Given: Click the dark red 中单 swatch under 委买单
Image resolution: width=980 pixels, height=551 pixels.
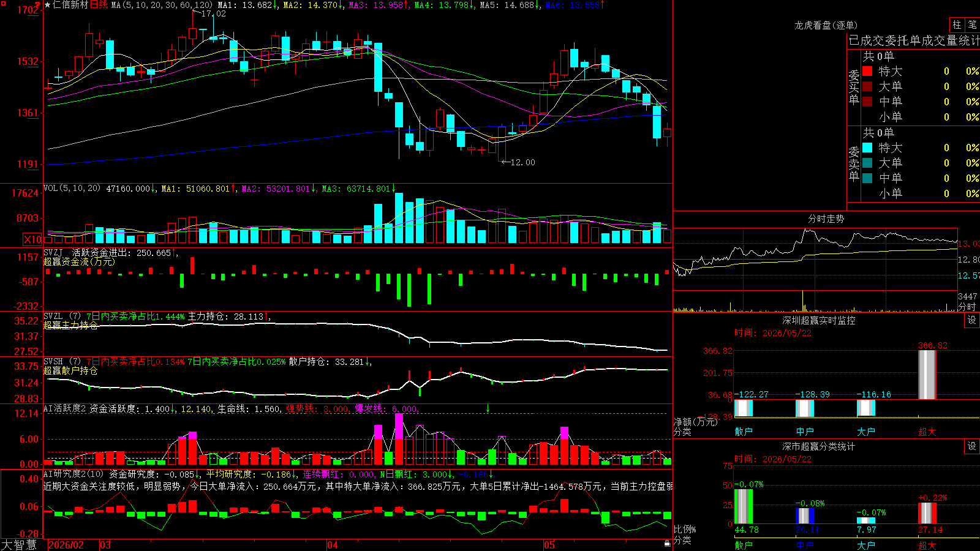Looking at the screenshot, I should tap(867, 101).
